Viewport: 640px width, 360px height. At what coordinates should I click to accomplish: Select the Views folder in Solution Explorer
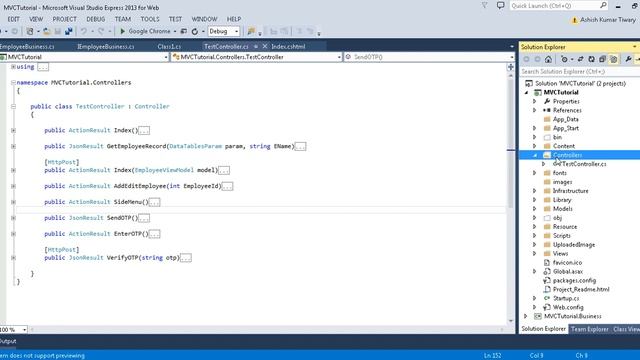click(x=560, y=253)
